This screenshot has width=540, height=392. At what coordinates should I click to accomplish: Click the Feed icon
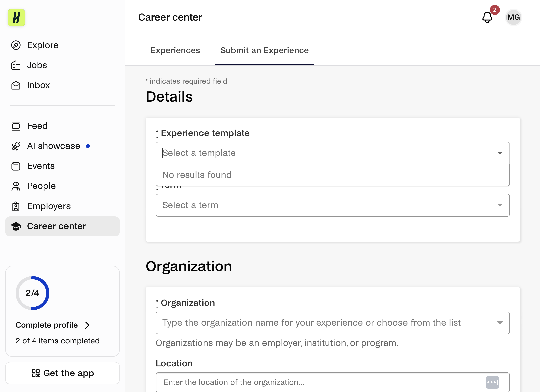pyautogui.click(x=16, y=126)
